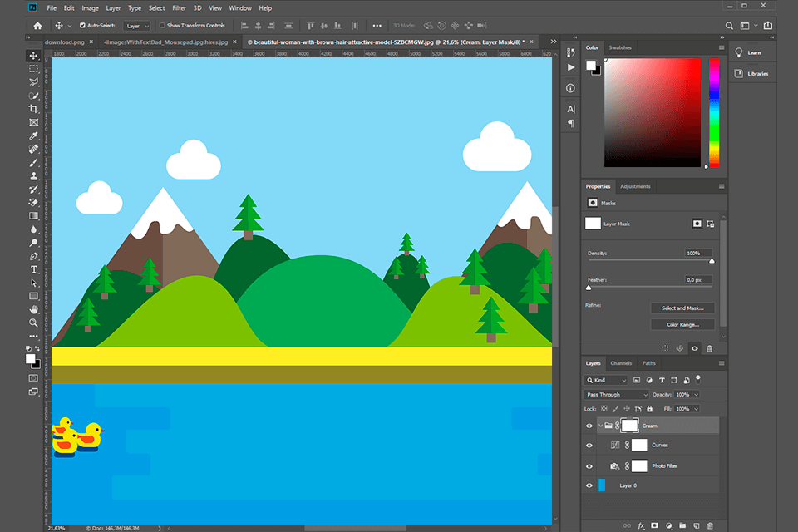
Task: Lock all using padlock icon
Action: [649, 409]
